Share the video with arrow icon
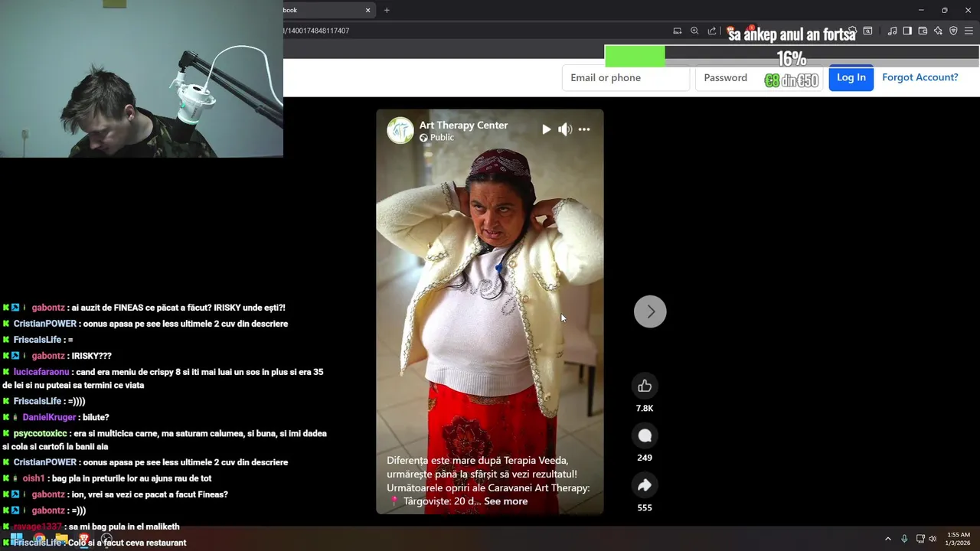This screenshot has width=980, height=551. click(x=645, y=485)
